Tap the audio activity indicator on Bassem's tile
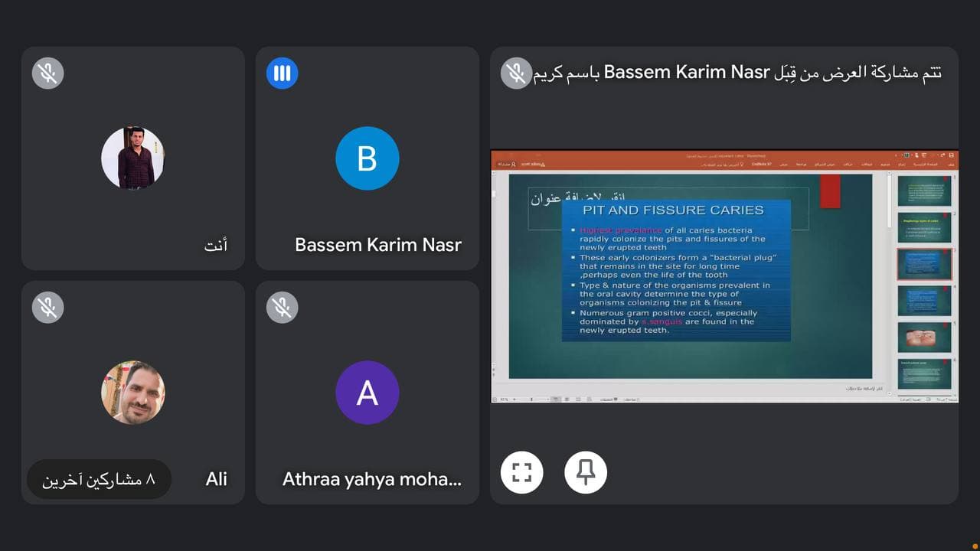The image size is (980, 551). tap(282, 73)
